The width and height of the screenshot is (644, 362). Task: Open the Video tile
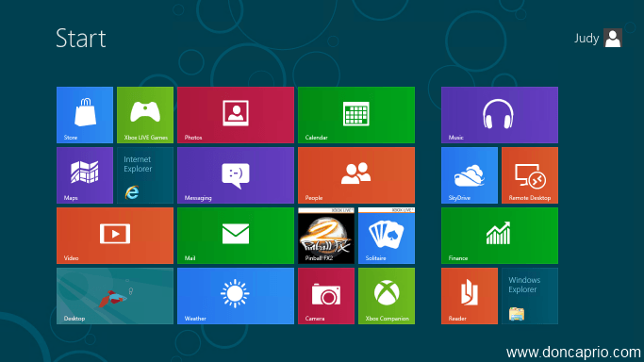click(x=115, y=236)
